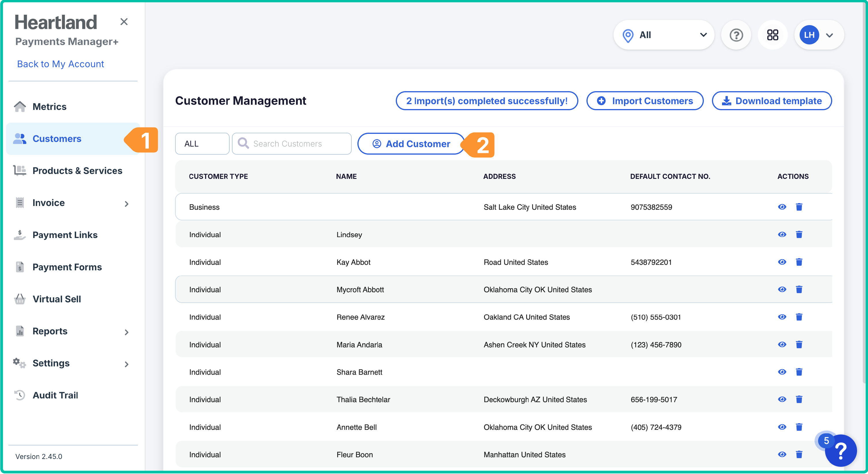
Task: Click phone number 656-199-5017
Action: (x=654, y=400)
